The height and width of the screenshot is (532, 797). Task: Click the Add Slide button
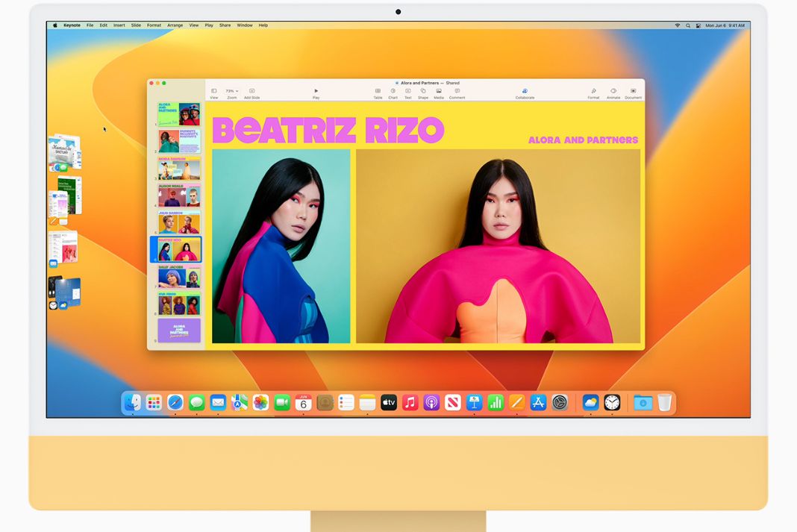pyautogui.click(x=251, y=91)
